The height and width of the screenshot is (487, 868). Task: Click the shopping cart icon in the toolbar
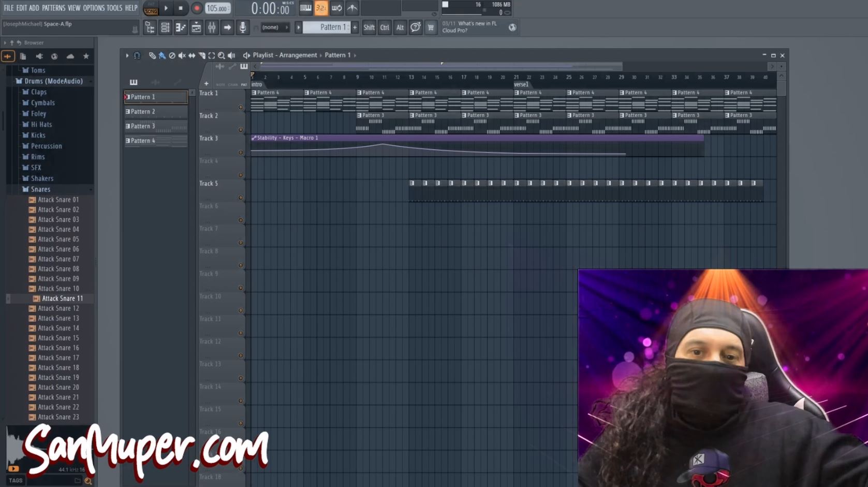tap(431, 27)
